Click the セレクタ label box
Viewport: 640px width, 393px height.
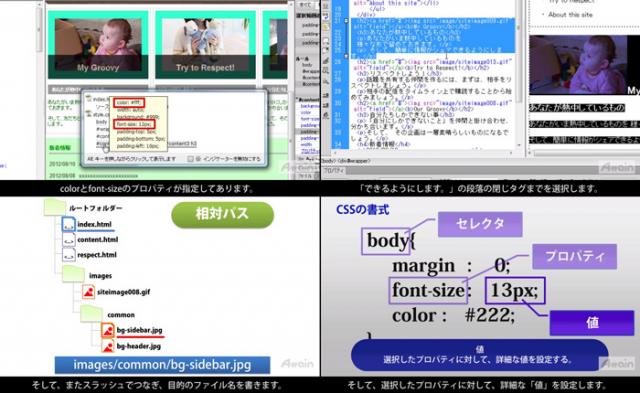click(480, 224)
